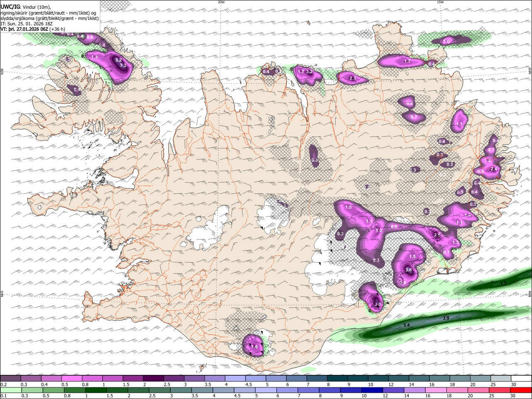Screen dimensions: 532x399
Task: Select the palest green swatch between 0.1 and 0.3
Action: coord(10,390)
